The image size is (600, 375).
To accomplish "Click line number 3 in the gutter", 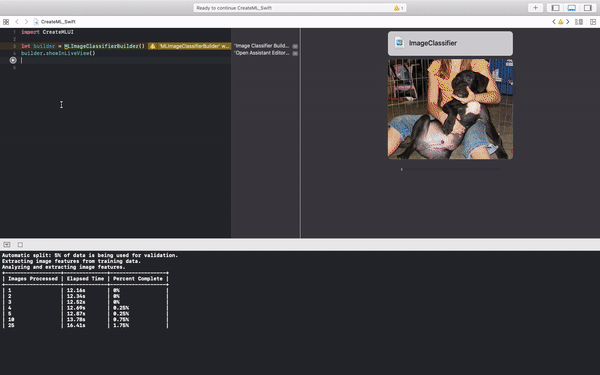I will [15, 46].
